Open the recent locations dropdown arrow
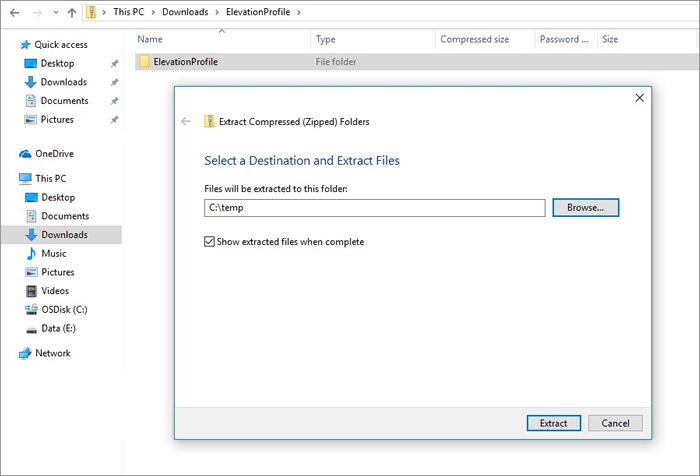The width and height of the screenshot is (700, 476). click(x=54, y=12)
